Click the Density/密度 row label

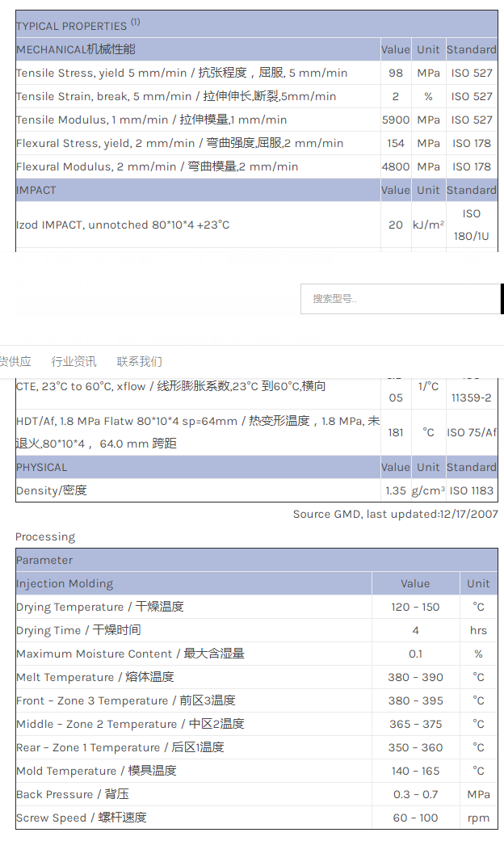click(51, 490)
